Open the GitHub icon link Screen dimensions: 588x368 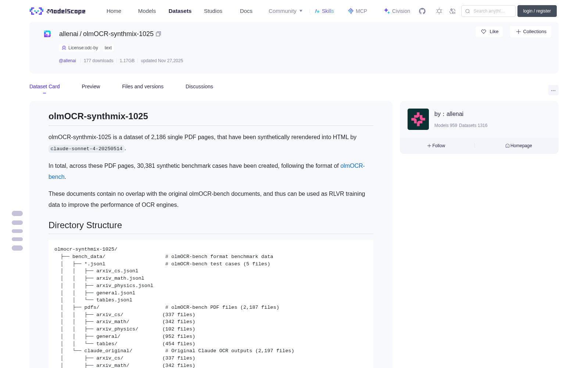(422, 11)
